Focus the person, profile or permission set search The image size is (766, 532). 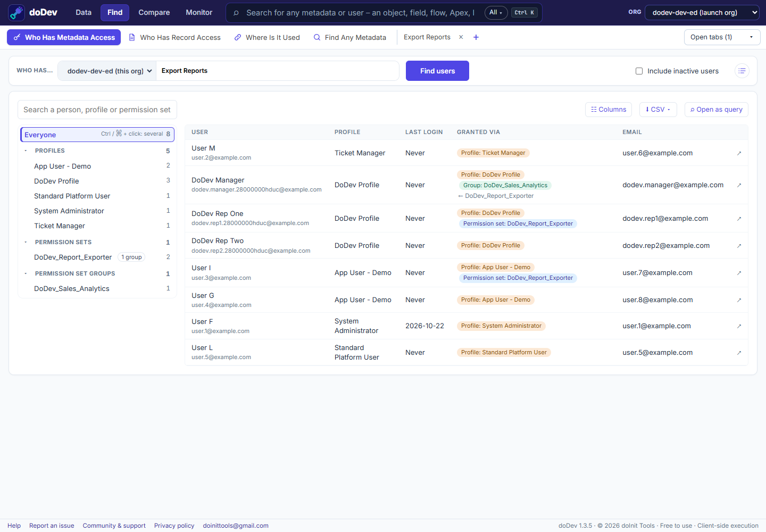point(97,110)
